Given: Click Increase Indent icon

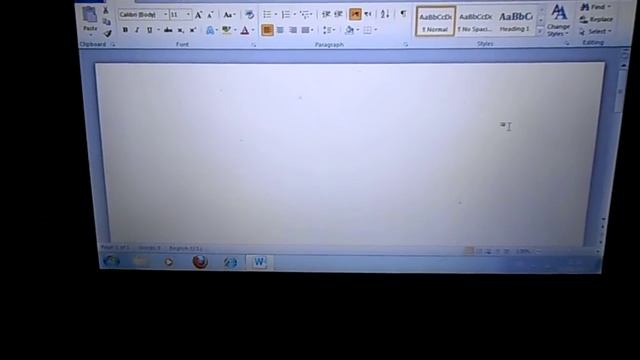Looking at the screenshot, I should point(338,15).
